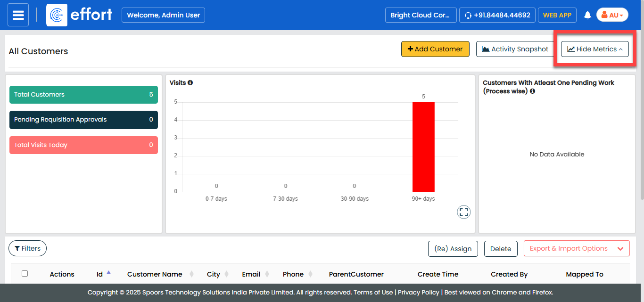The height and width of the screenshot is (302, 644).
Task: Sort the City column arrows
Action: (226, 274)
